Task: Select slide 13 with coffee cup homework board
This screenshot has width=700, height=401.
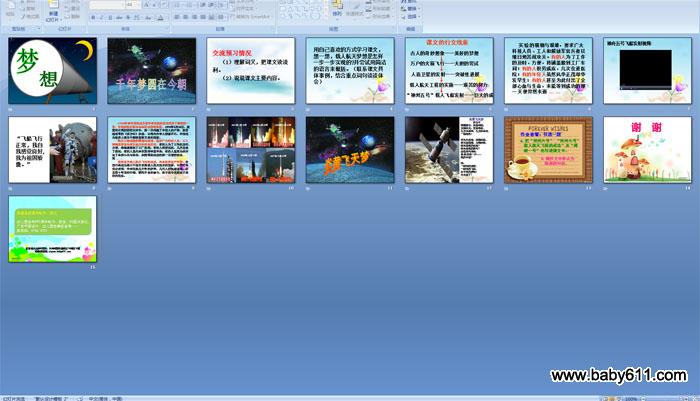Action: (x=548, y=150)
